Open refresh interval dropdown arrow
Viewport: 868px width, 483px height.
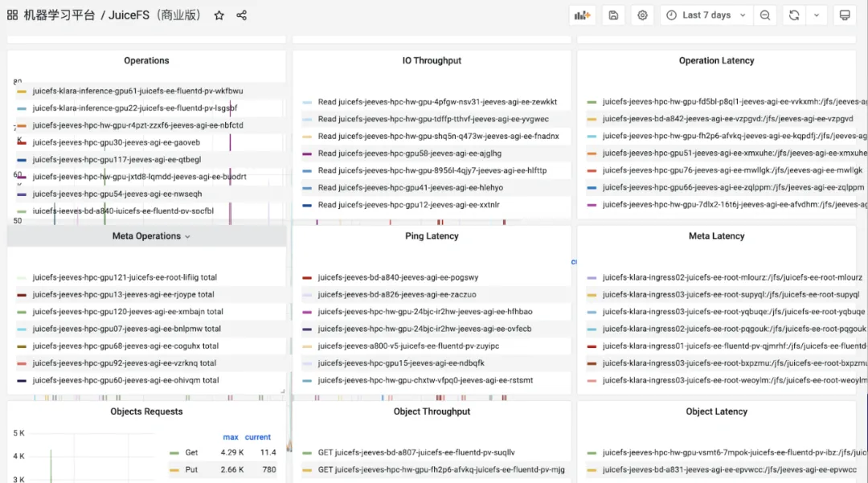click(x=817, y=15)
